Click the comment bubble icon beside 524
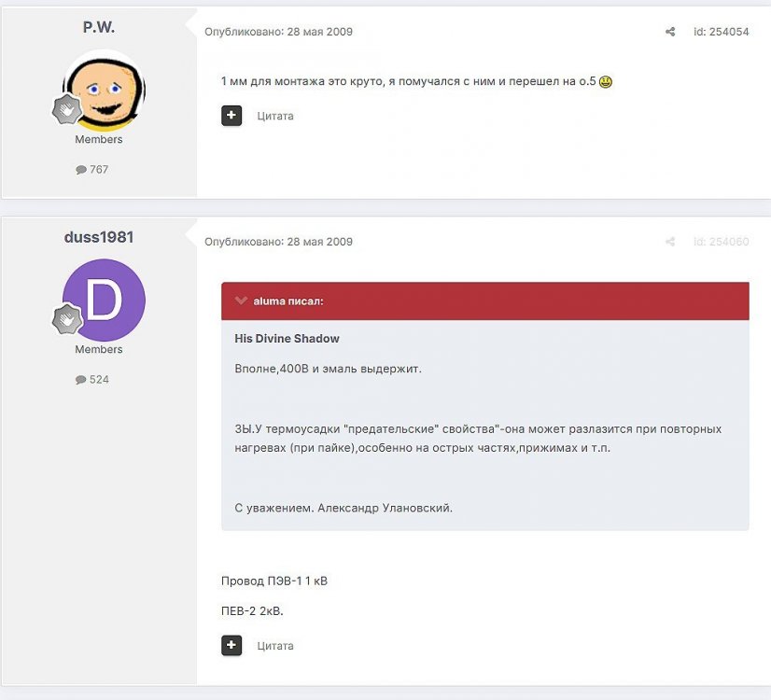Image resolution: width=771 pixels, height=700 pixels. (81, 380)
